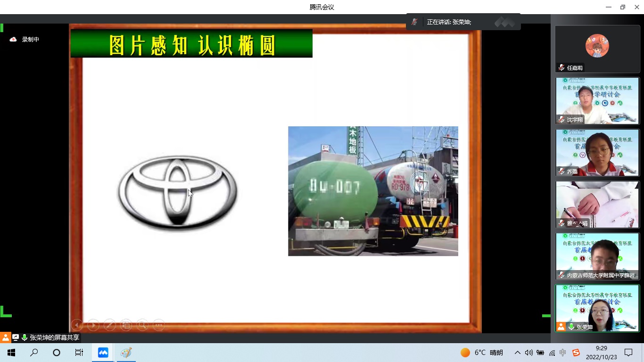Open more slideshow options ellipsis
Screen dimensions: 644x362
point(159,325)
